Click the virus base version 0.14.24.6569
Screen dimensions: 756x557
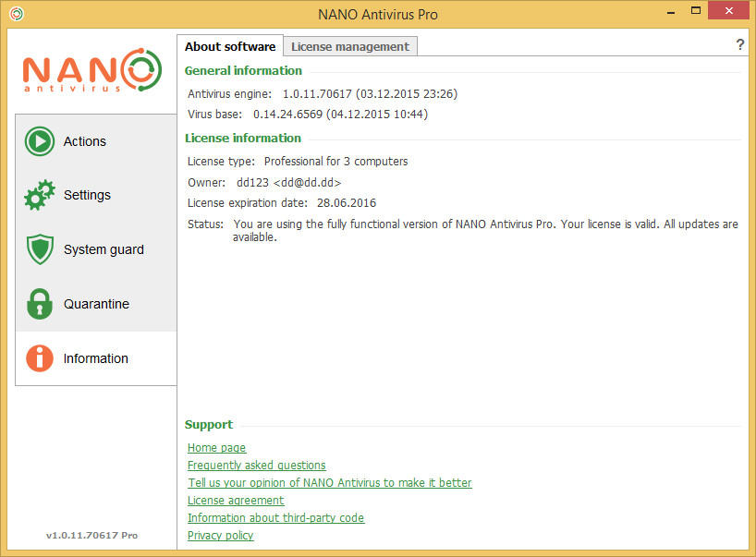[287, 115]
